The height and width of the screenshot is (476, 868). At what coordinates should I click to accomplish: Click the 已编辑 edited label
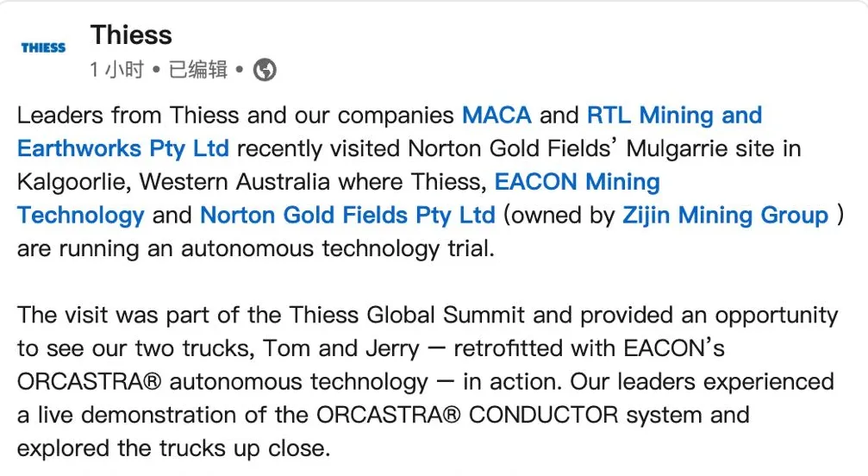pyautogui.click(x=197, y=70)
